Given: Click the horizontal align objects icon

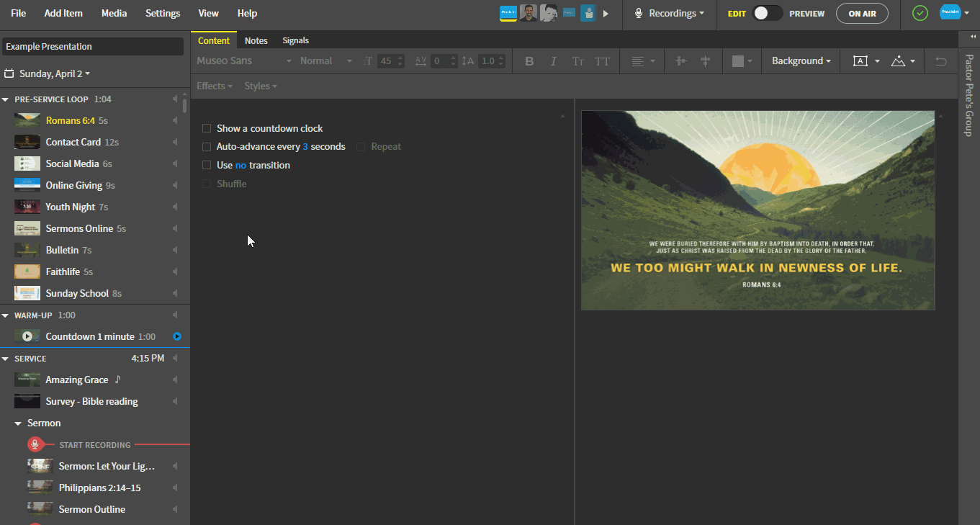Looking at the screenshot, I should tap(680, 61).
